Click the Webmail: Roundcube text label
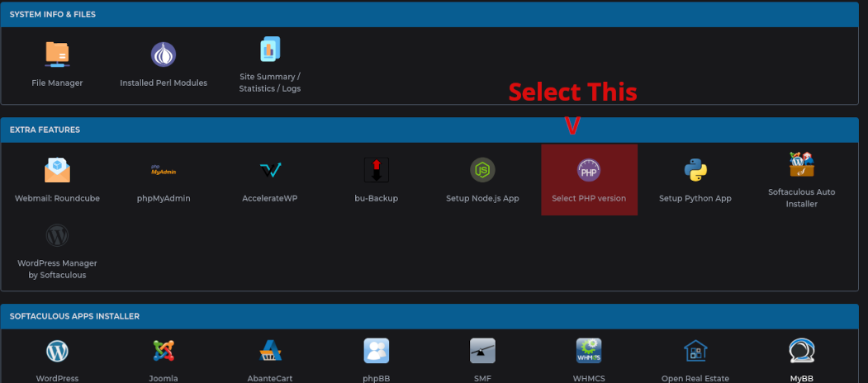868x383 pixels. tap(57, 198)
